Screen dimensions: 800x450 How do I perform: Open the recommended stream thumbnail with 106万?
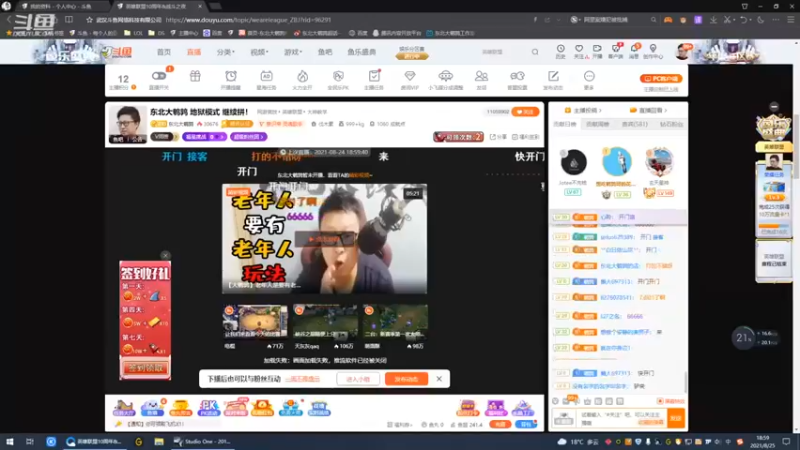point(325,322)
